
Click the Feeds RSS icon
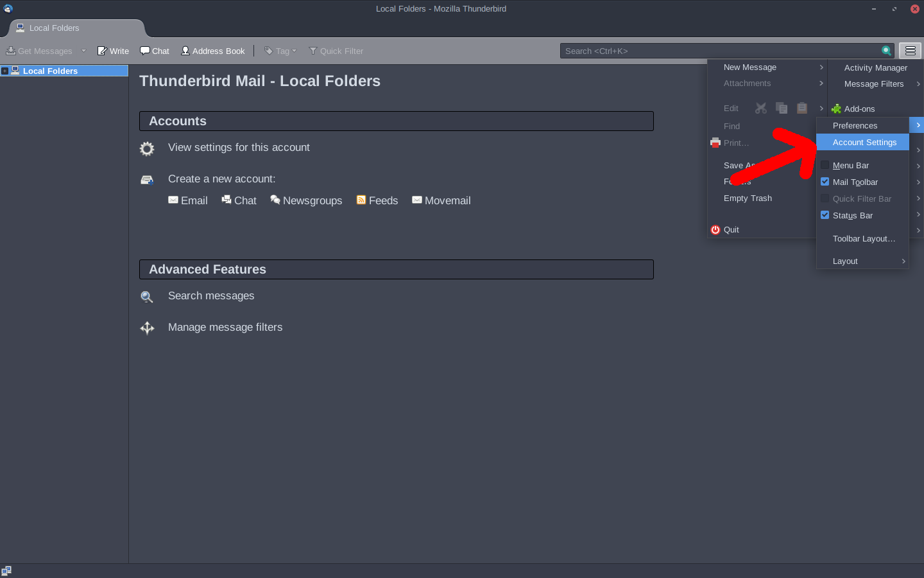(x=361, y=200)
